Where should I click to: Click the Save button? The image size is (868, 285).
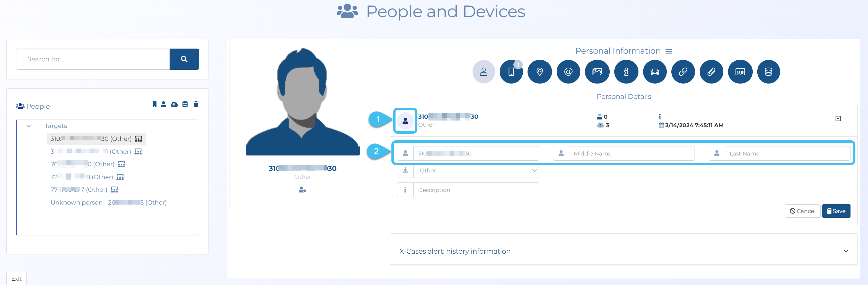tap(836, 211)
